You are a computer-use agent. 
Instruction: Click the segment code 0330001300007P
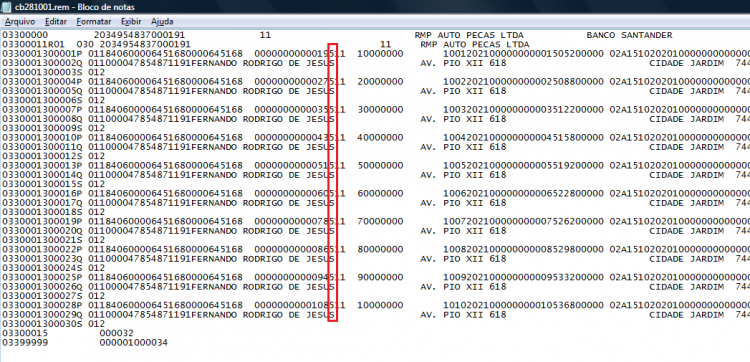point(43,110)
